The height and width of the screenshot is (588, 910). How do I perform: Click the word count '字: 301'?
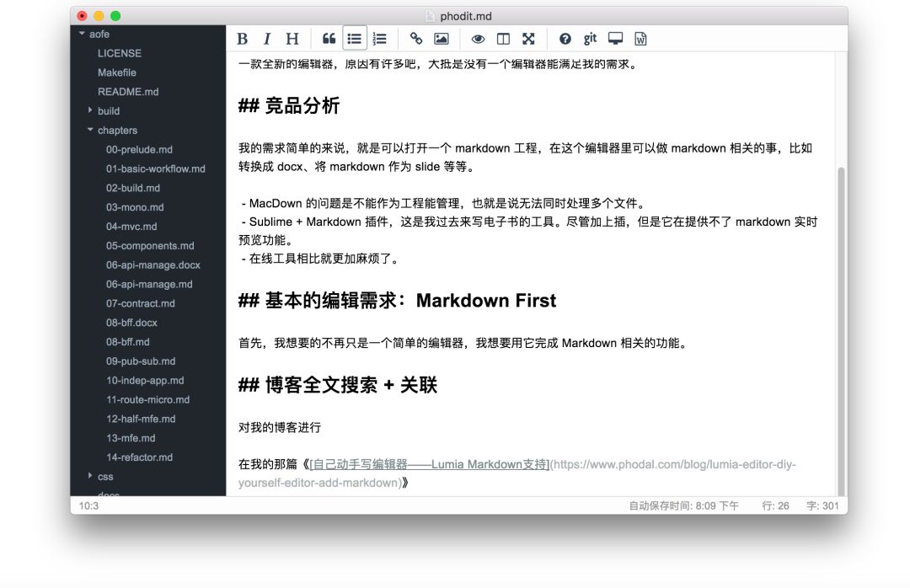822,505
